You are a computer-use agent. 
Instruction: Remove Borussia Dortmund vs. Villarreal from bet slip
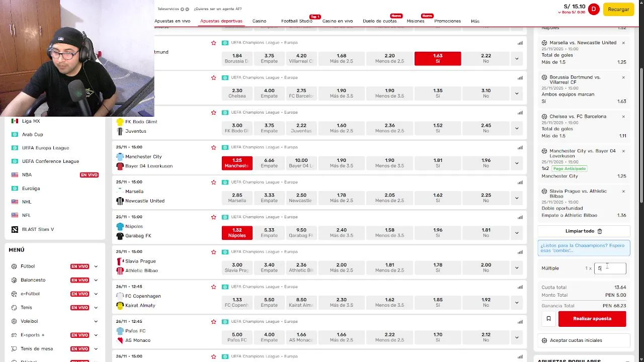pyautogui.click(x=623, y=77)
